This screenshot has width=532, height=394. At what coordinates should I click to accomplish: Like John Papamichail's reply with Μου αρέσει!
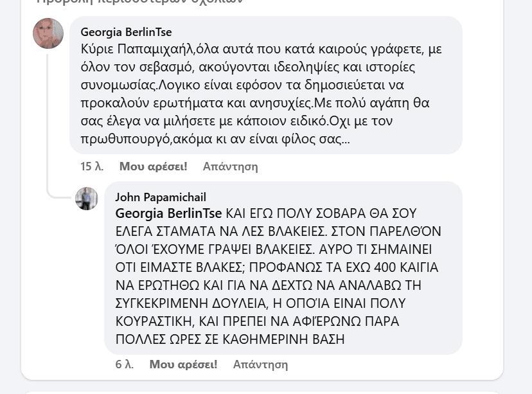pyautogui.click(x=183, y=364)
